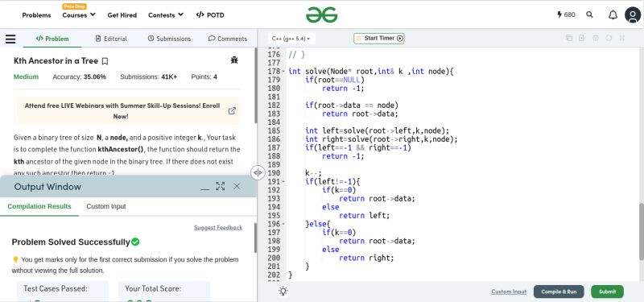Open the search icon in header
The height and width of the screenshot is (302, 644).
point(589,14)
